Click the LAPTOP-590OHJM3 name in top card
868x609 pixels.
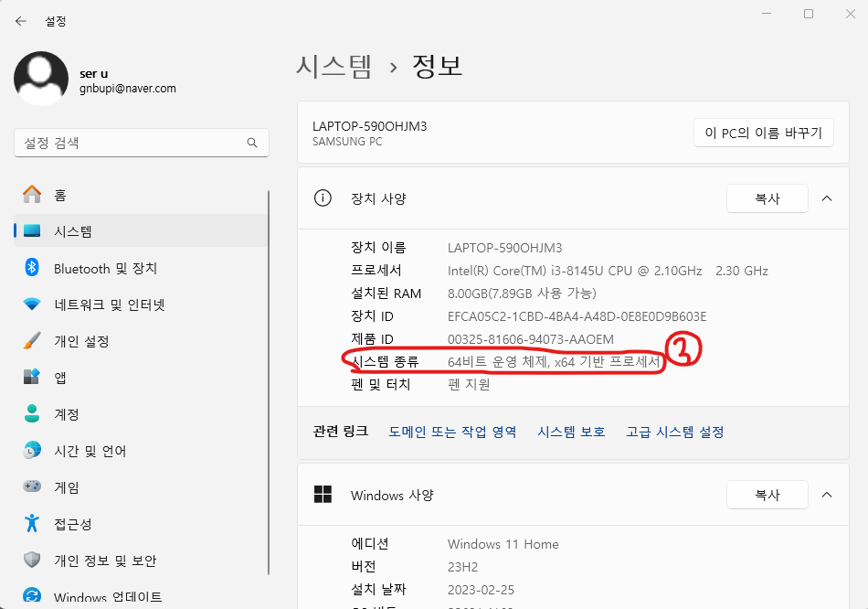click(x=370, y=126)
